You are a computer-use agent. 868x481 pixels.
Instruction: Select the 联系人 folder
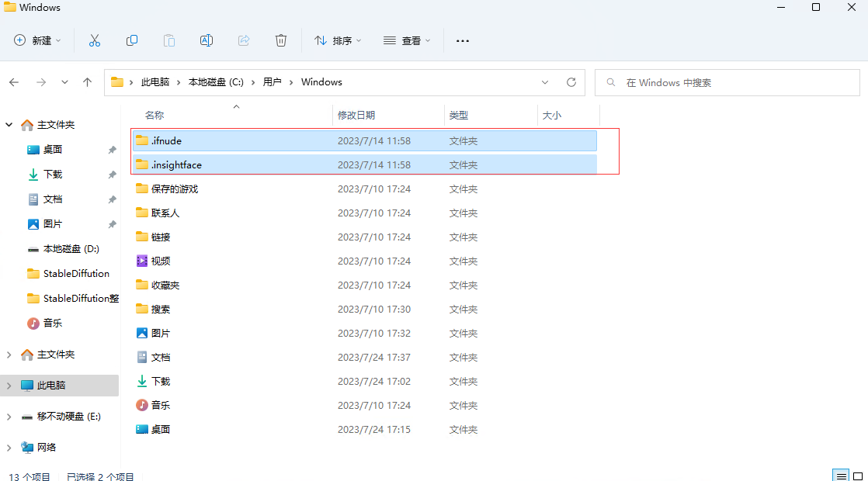[x=165, y=213]
